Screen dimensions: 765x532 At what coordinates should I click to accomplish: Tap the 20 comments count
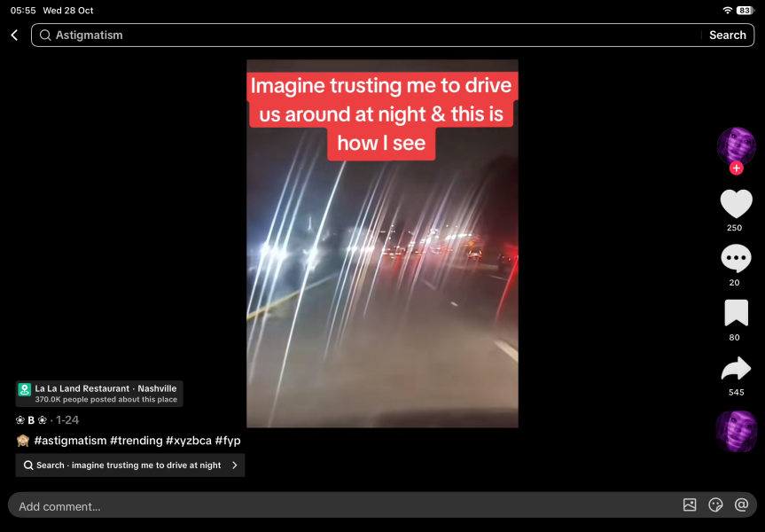pos(734,283)
